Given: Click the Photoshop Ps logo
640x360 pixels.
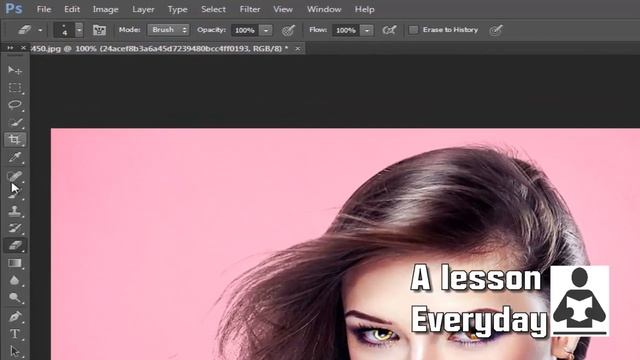Looking at the screenshot, I should tap(13, 9).
